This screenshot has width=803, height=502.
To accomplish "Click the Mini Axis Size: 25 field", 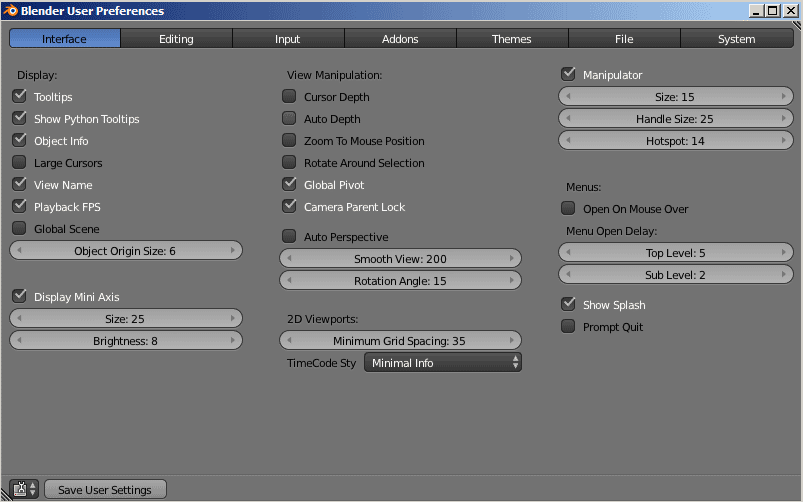I will [126, 319].
